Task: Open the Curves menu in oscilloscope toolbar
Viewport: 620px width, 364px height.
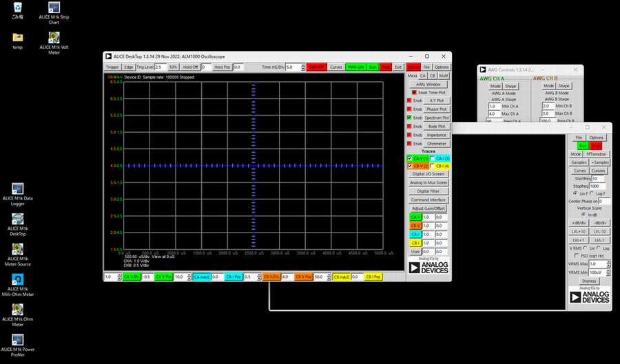Action: (335, 67)
